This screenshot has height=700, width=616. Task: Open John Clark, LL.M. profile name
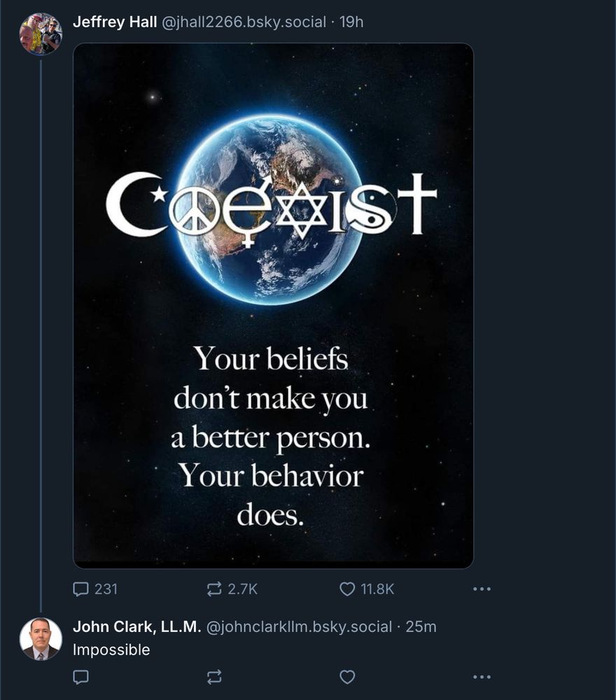(137, 626)
